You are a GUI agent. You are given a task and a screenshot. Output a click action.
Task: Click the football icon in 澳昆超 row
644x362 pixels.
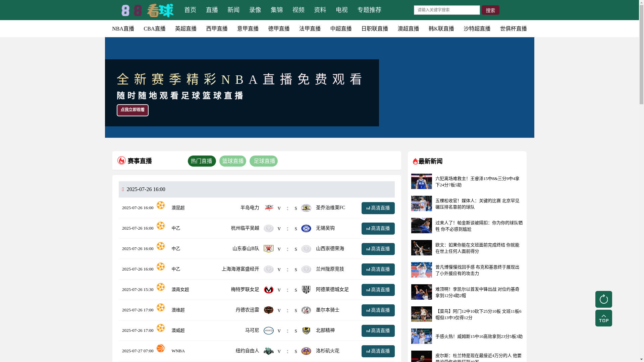[161, 205]
